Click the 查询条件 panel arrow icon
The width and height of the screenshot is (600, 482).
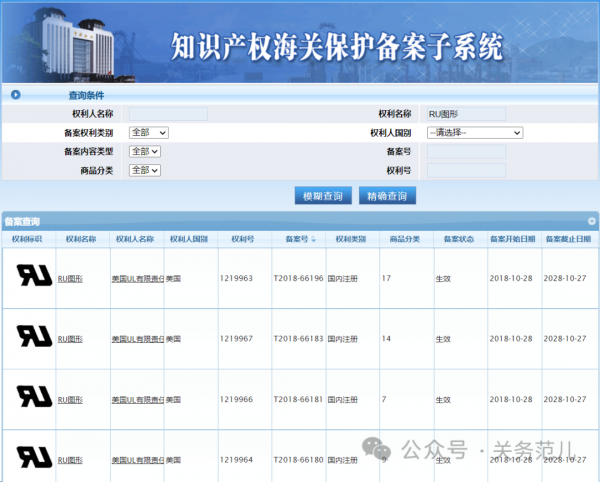coord(15,95)
